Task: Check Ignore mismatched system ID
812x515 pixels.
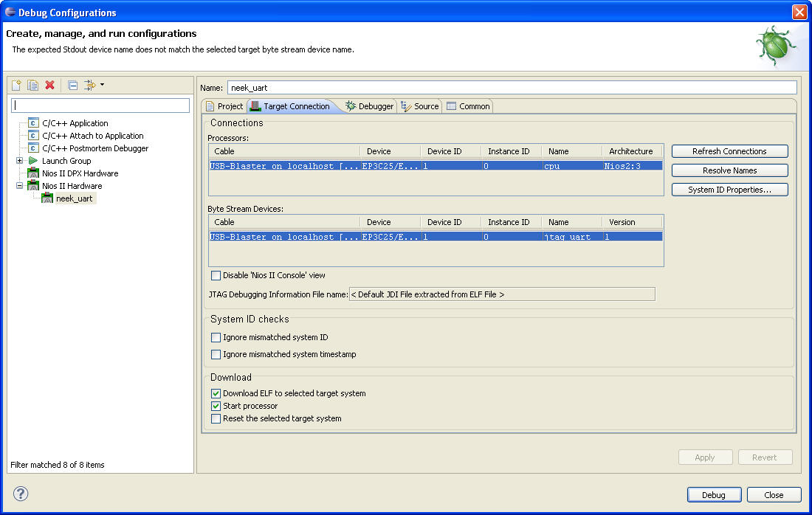Action: [x=216, y=338]
